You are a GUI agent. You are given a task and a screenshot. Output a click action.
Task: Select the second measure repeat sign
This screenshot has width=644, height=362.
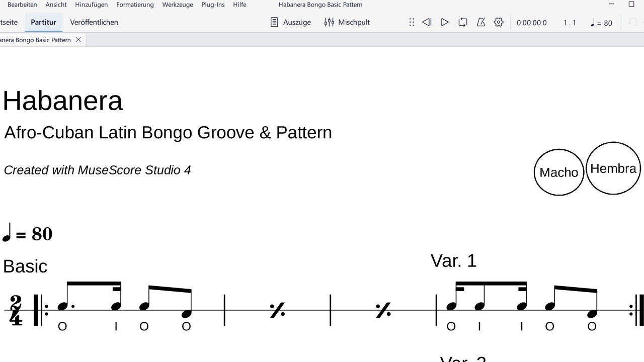click(x=383, y=310)
